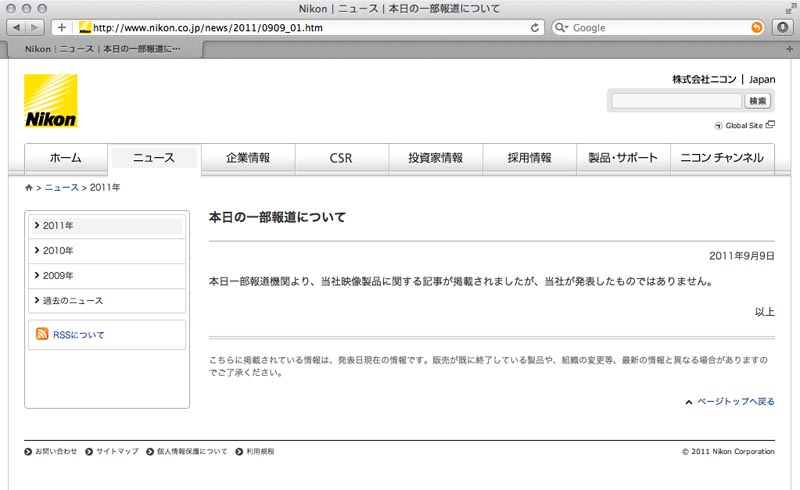
Task: Open the お問い合わせ footer link
Action: coord(56,452)
